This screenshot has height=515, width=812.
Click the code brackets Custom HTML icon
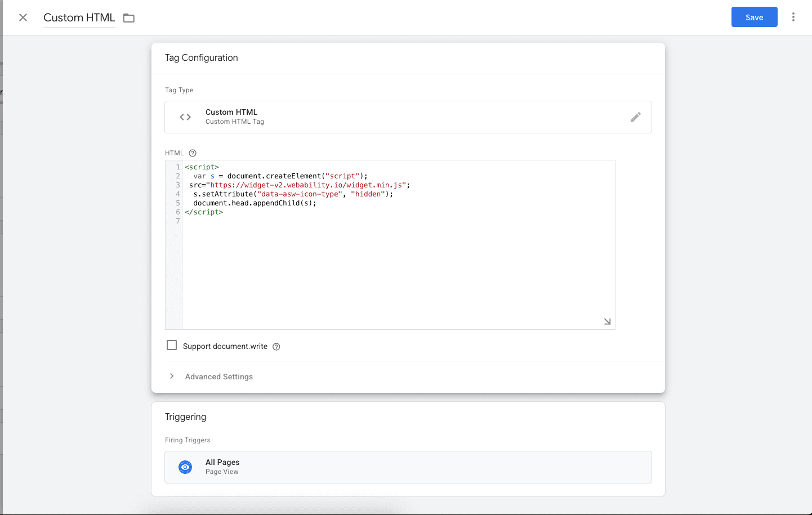click(185, 117)
